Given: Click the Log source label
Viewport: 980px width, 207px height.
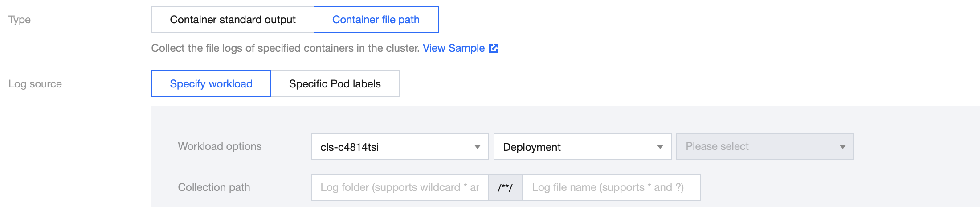Looking at the screenshot, I should click(35, 84).
